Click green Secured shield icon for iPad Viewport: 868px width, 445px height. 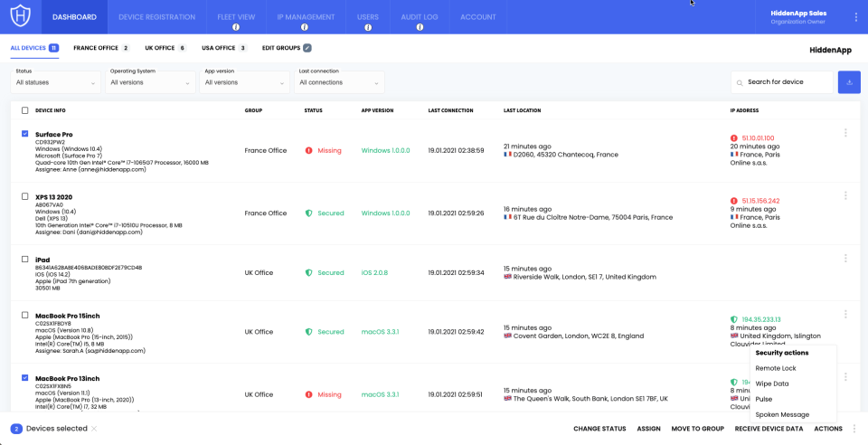pos(309,273)
